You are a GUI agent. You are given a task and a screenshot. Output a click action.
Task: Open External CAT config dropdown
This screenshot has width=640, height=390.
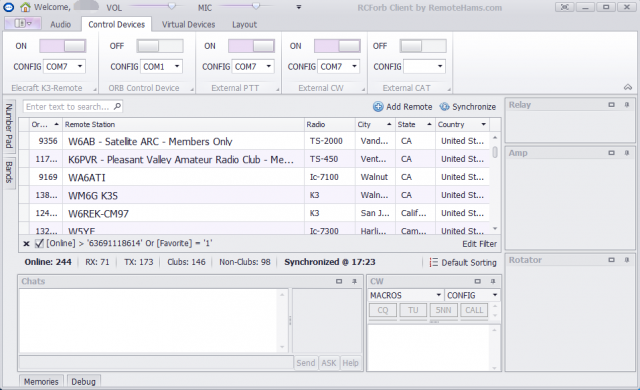point(440,66)
